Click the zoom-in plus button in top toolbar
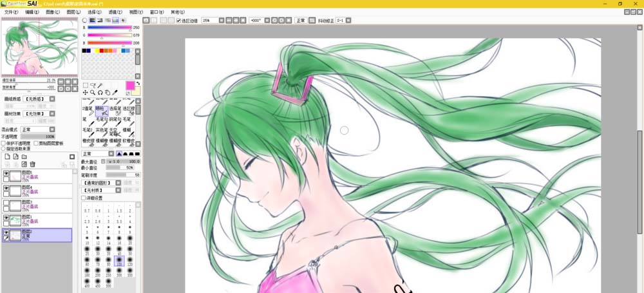 click(236, 20)
